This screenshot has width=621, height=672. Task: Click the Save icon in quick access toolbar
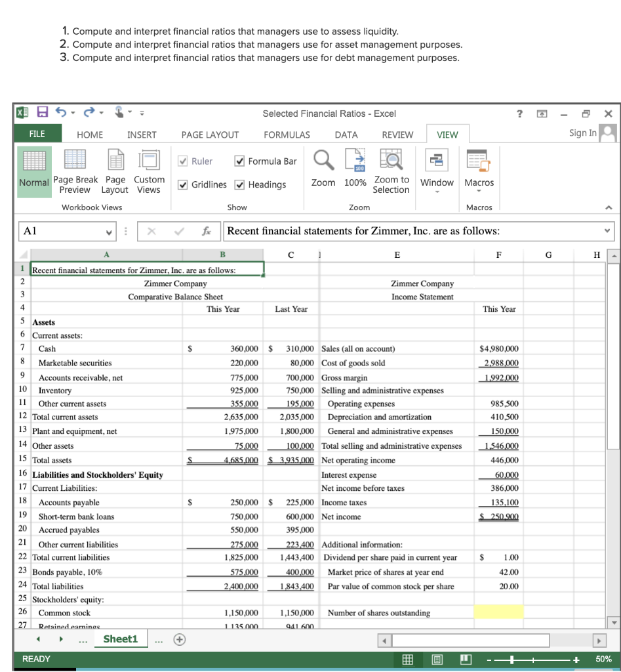click(43, 112)
